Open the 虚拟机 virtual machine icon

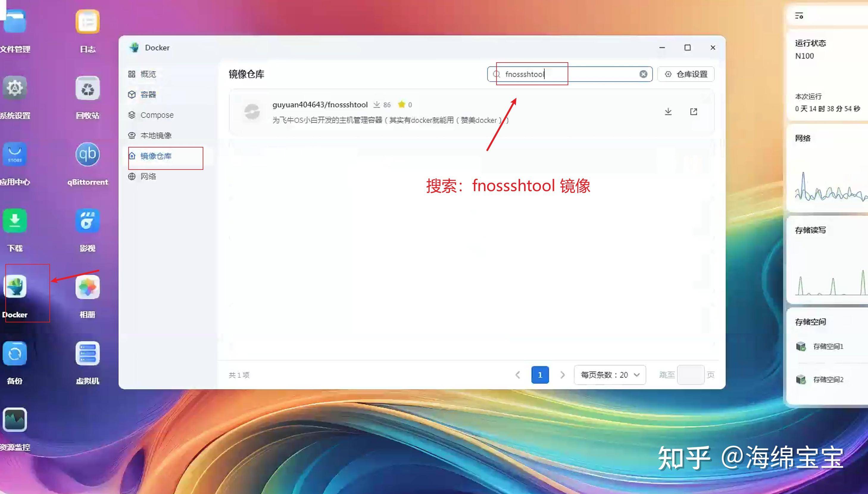88,354
